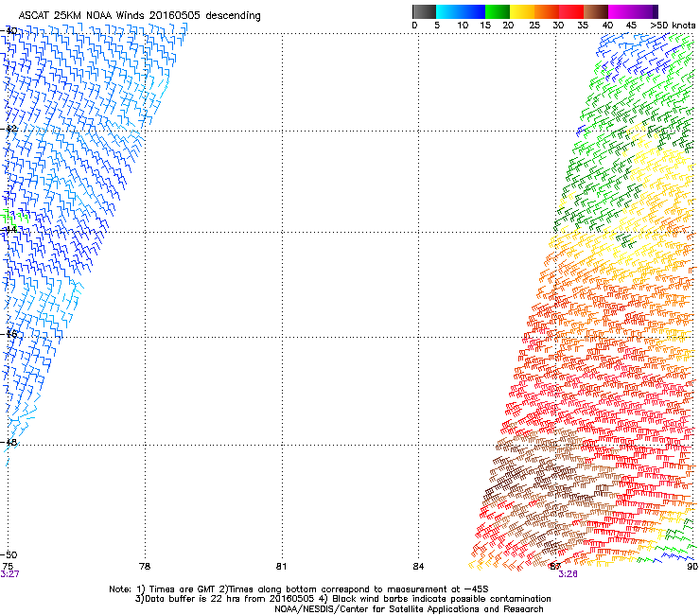This screenshot has width=700, height=615.
Task: Click the gray 0–5 knots legend segment
Action: 424,11
